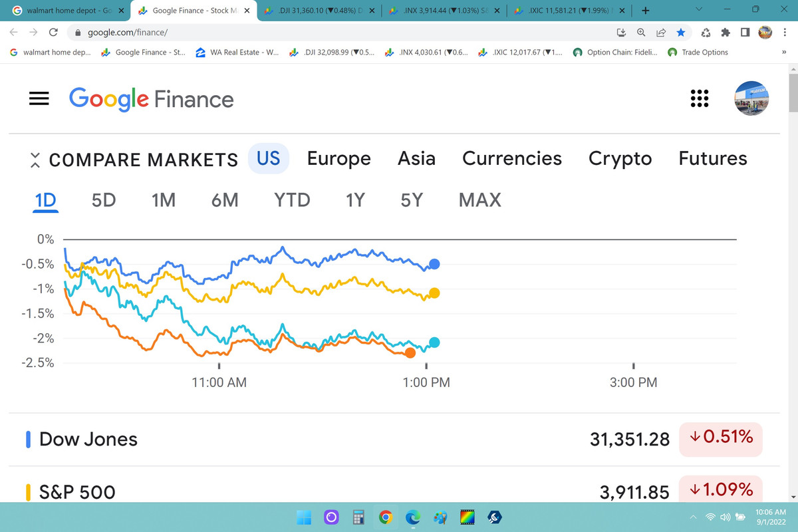Open a new browser tab

point(645,11)
